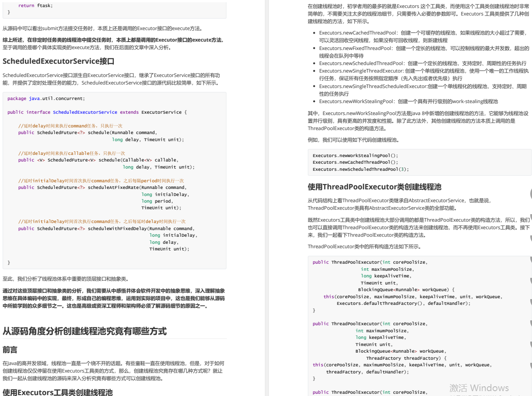Click the scheduleWithFixedDelay method signature line

point(106,228)
